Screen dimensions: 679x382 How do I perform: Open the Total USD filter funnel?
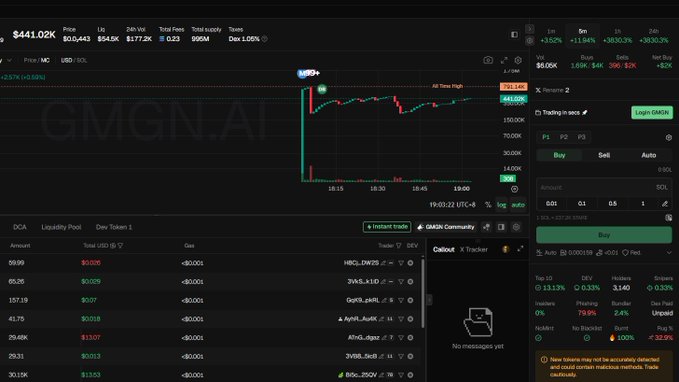click(x=120, y=246)
